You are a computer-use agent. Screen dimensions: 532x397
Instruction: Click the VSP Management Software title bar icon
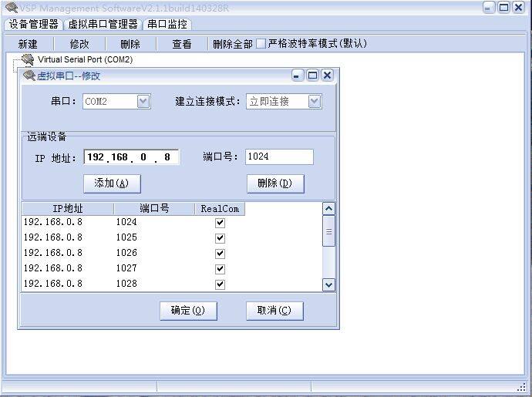(x=12, y=8)
